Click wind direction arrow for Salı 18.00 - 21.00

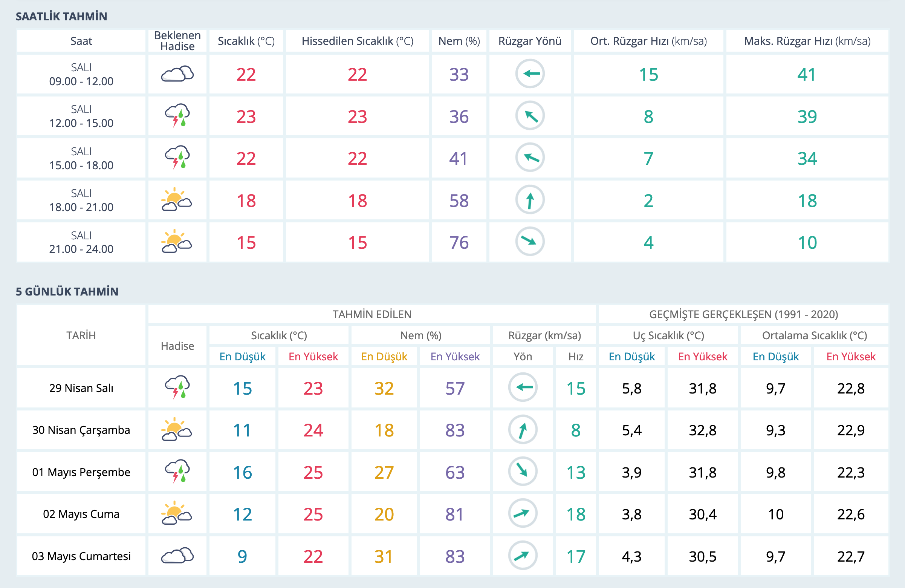pos(530,200)
